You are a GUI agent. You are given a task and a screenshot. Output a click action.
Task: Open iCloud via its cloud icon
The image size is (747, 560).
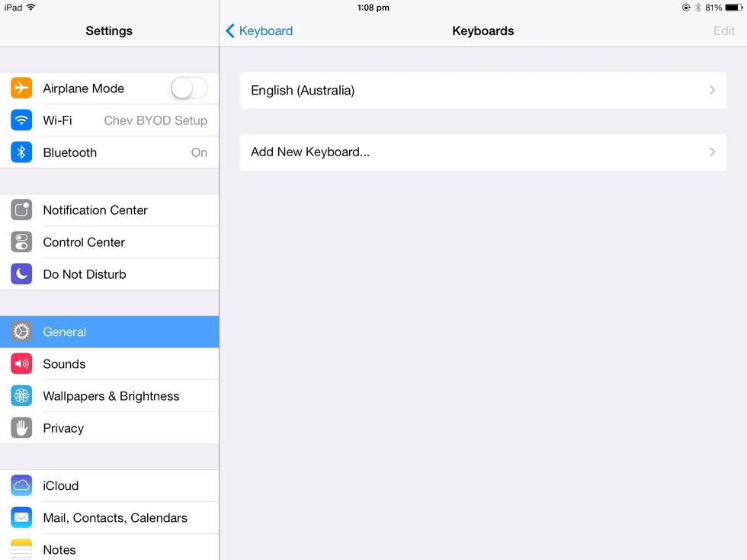click(21, 485)
